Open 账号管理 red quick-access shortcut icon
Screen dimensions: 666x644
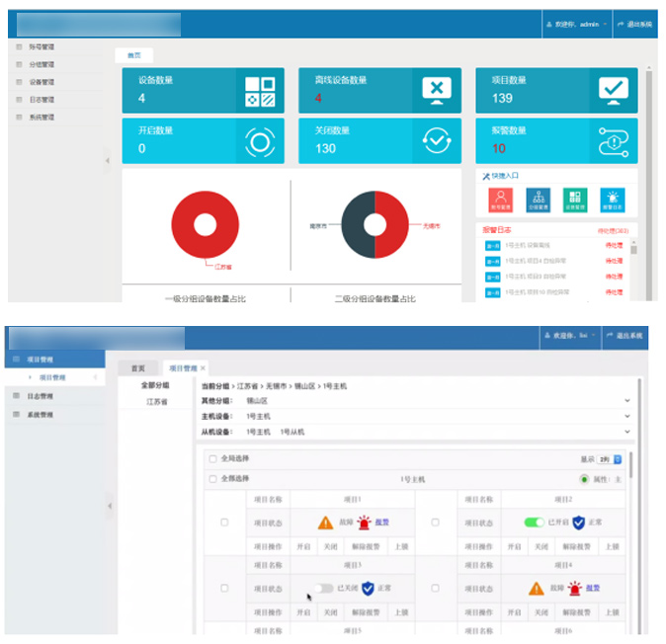point(500,200)
